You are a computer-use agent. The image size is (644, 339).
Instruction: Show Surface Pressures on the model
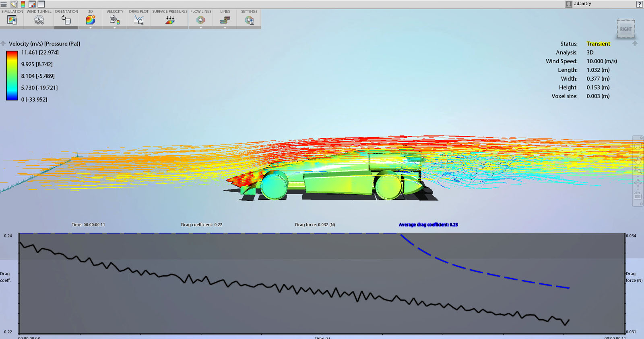point(170,20)
